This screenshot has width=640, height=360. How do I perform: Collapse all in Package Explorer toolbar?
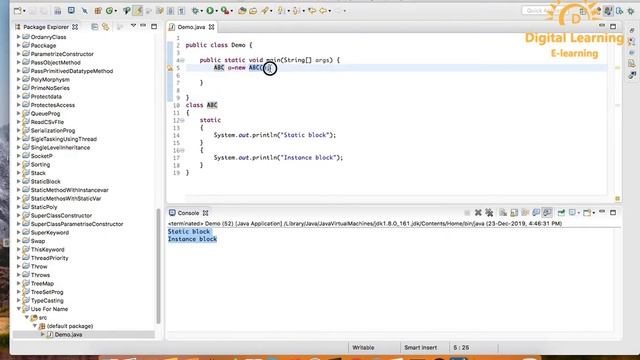tap(95, 27)
